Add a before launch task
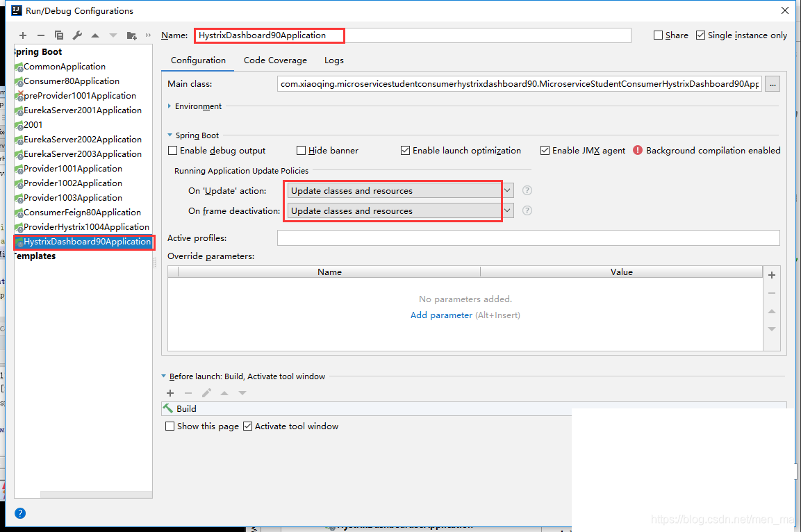801x532 pixels. [170, 392]
